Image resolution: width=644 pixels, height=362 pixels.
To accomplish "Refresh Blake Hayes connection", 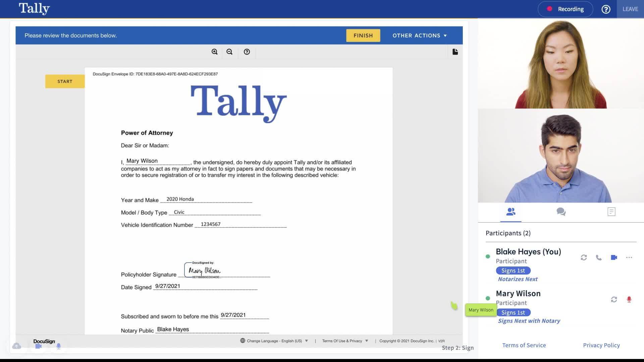I will pyautogui.click(x=584, y=257).
